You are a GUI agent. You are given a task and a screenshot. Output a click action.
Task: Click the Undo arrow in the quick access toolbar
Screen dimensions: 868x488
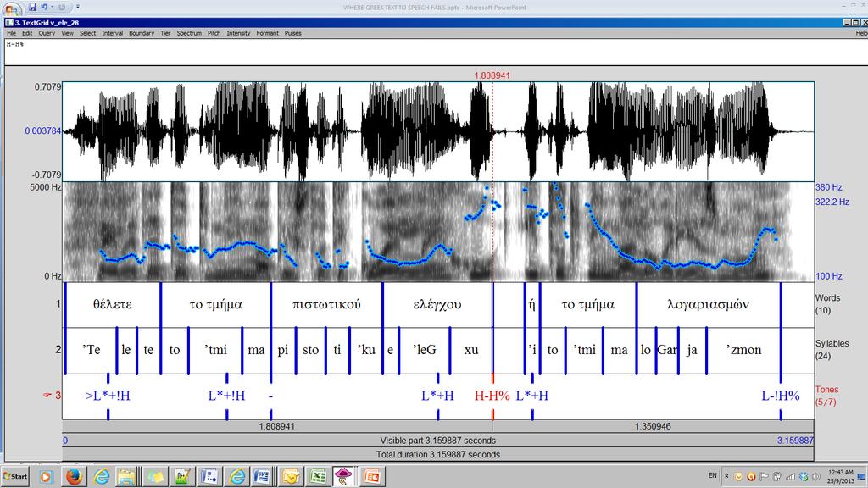(44, 7)
